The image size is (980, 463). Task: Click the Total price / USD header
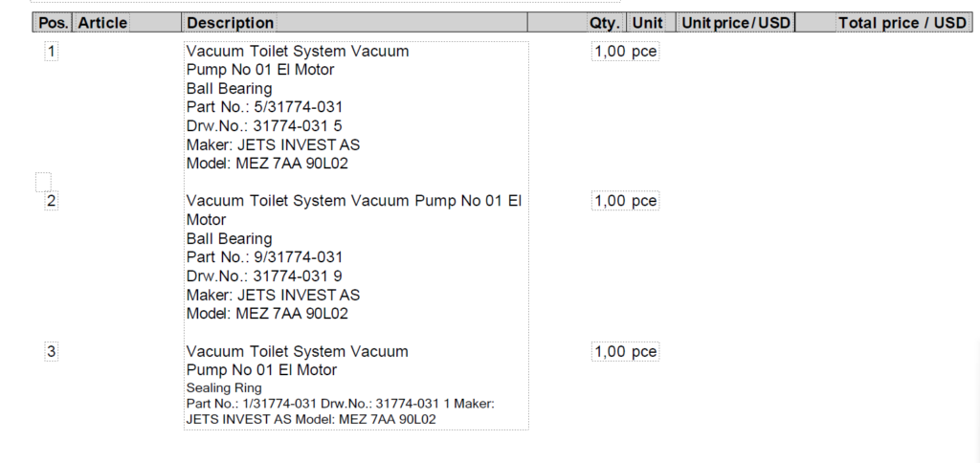pyautogui.click(x=902, y=23)
